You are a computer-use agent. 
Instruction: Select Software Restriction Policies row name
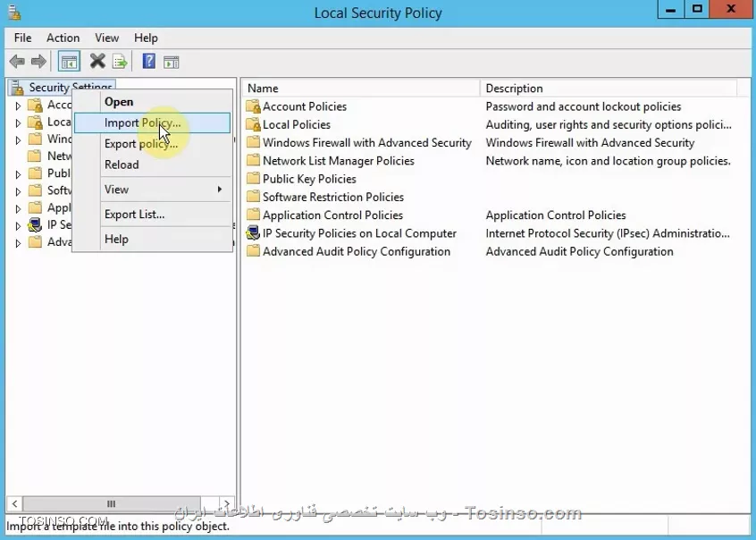pyautogui.click(x=332, y=197)
